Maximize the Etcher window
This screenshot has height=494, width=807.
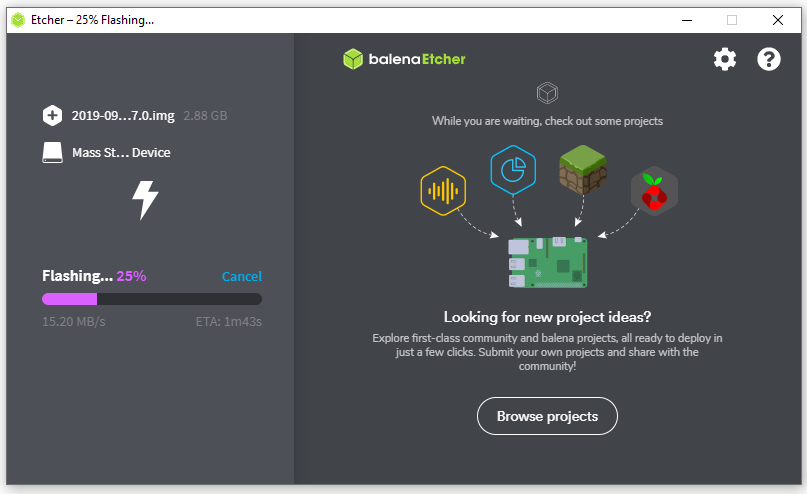732,20
